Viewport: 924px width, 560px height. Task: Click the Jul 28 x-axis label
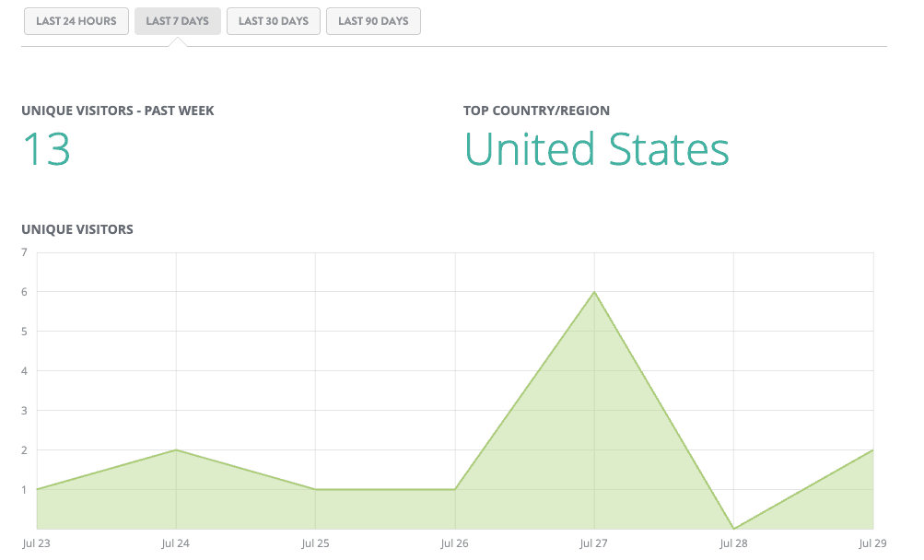734,544
